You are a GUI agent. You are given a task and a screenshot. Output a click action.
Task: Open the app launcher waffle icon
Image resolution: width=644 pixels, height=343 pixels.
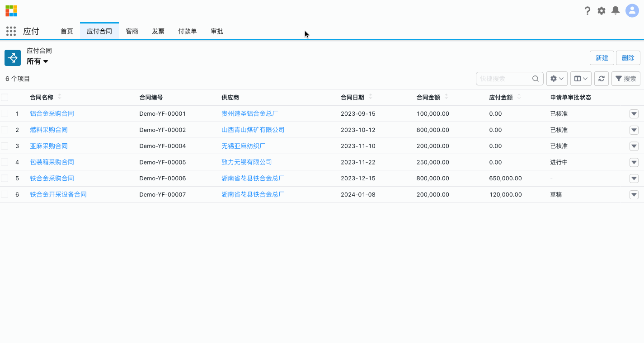click(11, 31)
